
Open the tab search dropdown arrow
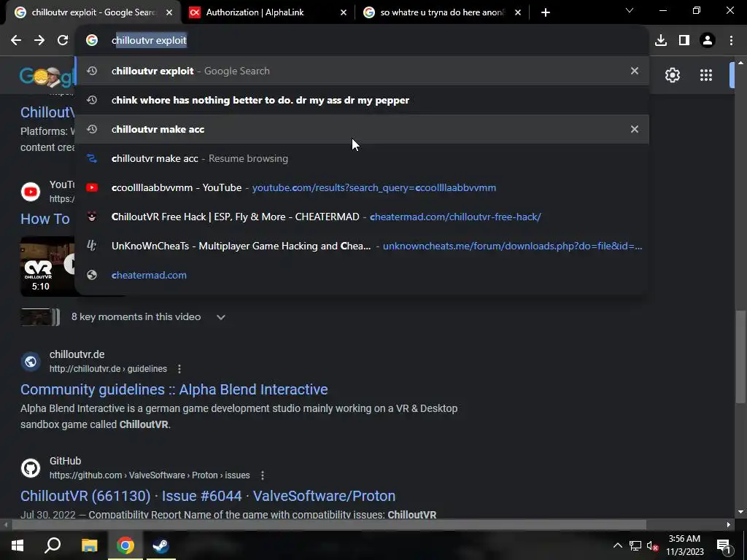pyautogui.click(x=630, y=10)
